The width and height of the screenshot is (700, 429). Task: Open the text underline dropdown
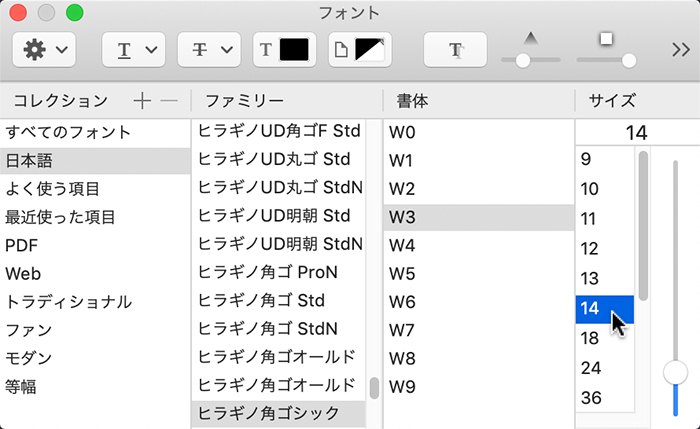coord(134,48)
